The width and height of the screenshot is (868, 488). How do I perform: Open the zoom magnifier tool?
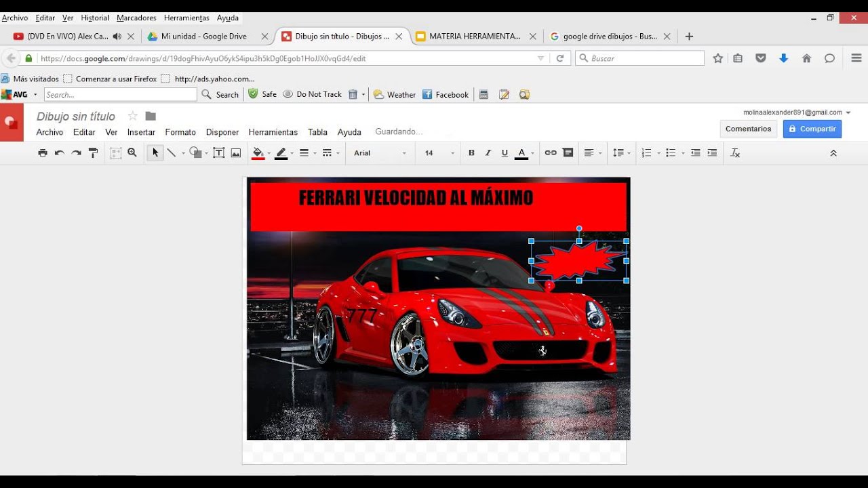point(132,153)
